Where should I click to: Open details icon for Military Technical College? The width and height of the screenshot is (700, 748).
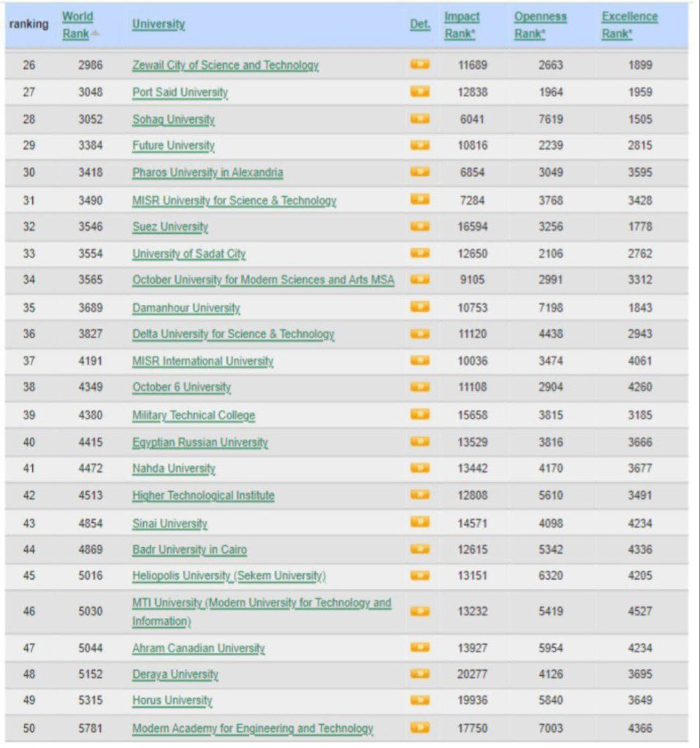tap(420, 414)
